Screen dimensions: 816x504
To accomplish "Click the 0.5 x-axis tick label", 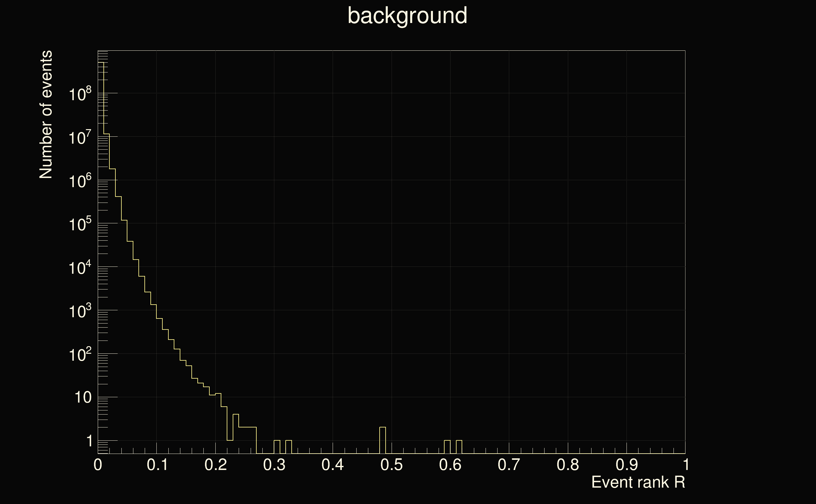I will point(391,465).
